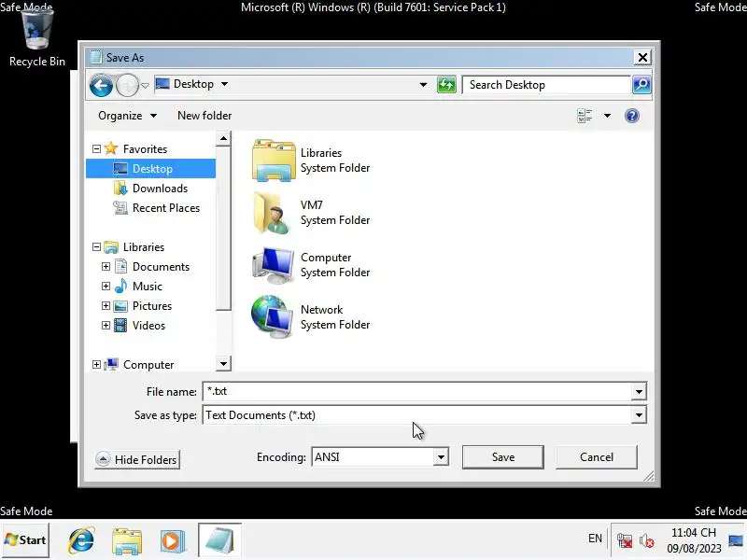Image resolution: width=747 pixels, height=560 pixels.
Task: Expand the Computer node in navigation pane
Action: coord(97,365)
